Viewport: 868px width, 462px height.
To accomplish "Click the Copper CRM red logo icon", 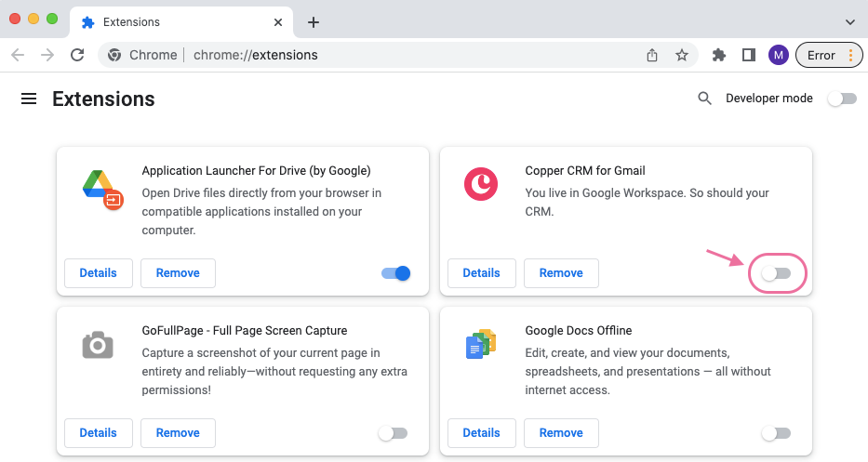I will (x=480, y=184).
